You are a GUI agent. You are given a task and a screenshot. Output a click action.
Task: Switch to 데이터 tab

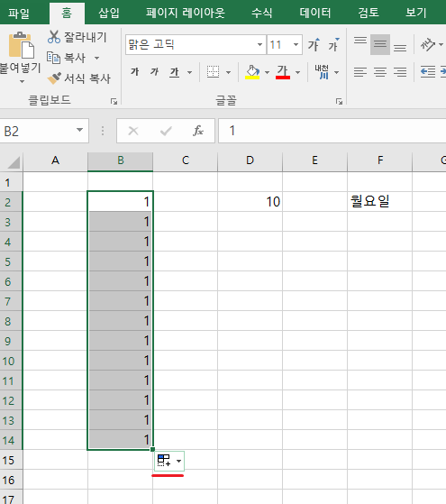pyautogui.click(x=315, y=14)
